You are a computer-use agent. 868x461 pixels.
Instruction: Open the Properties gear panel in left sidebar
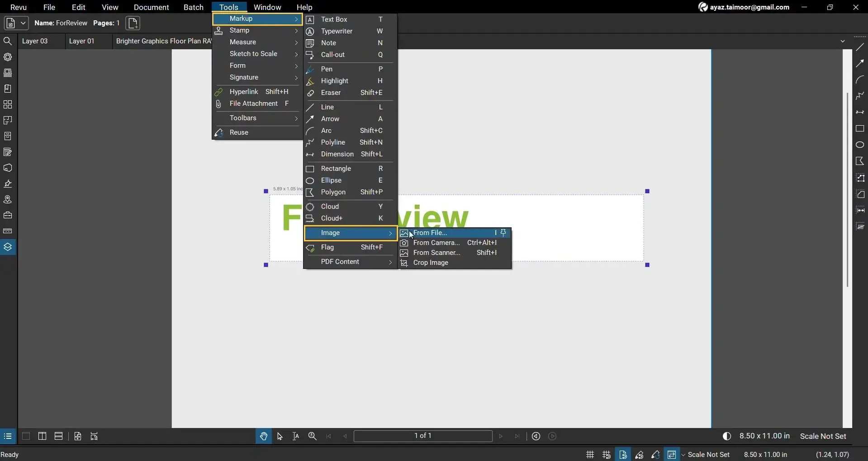click(8, 57)
